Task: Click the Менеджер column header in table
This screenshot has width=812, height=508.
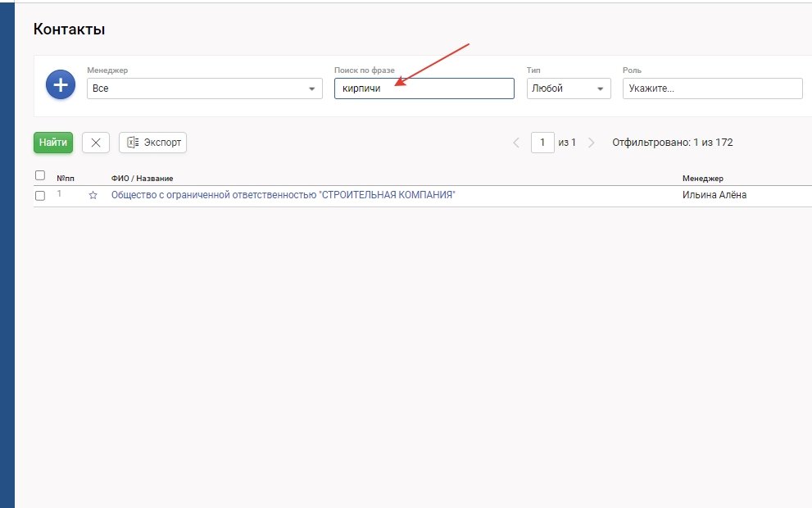Action: point(702,179)
